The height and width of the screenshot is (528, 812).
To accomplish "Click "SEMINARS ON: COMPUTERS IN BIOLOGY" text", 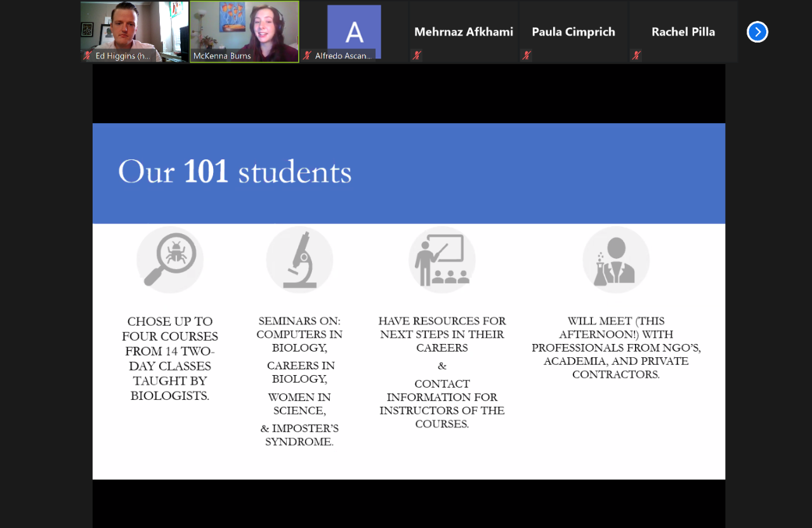I will (299, 334).
